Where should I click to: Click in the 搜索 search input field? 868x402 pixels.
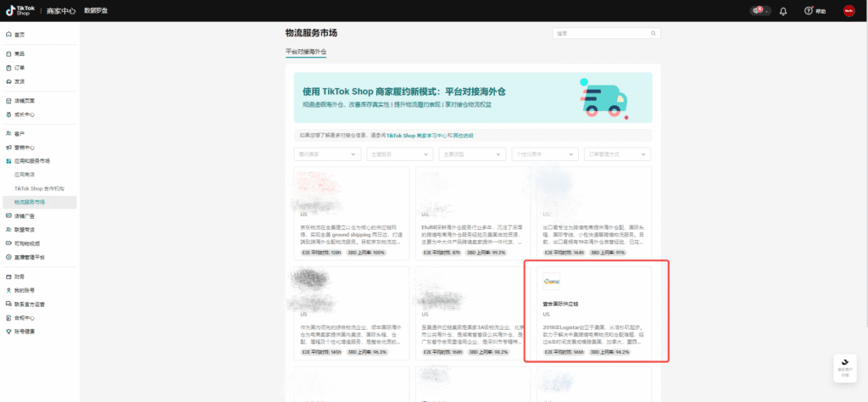(607, 33)
